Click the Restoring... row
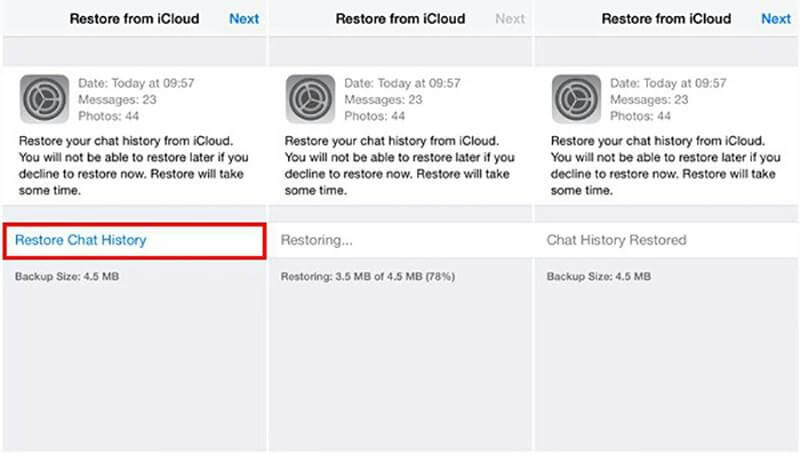 coord(401,240)
